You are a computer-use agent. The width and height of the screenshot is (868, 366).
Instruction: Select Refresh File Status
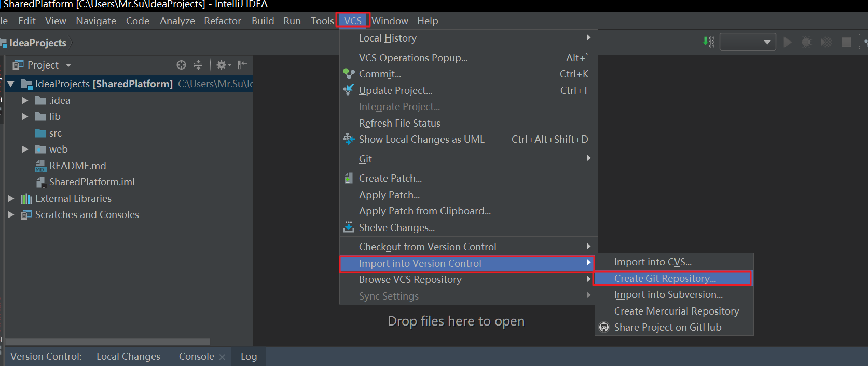(469, 123)
